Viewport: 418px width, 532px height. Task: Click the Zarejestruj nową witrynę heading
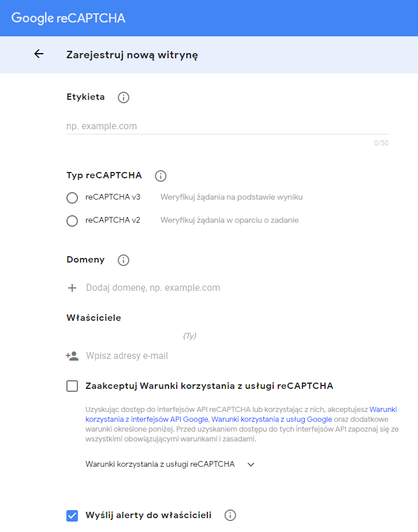coord(132,55)
